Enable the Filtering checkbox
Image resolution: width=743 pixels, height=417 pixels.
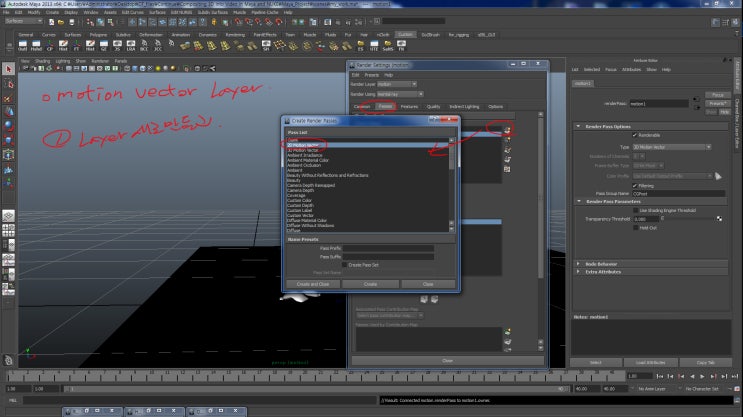(x=634, y=184)
